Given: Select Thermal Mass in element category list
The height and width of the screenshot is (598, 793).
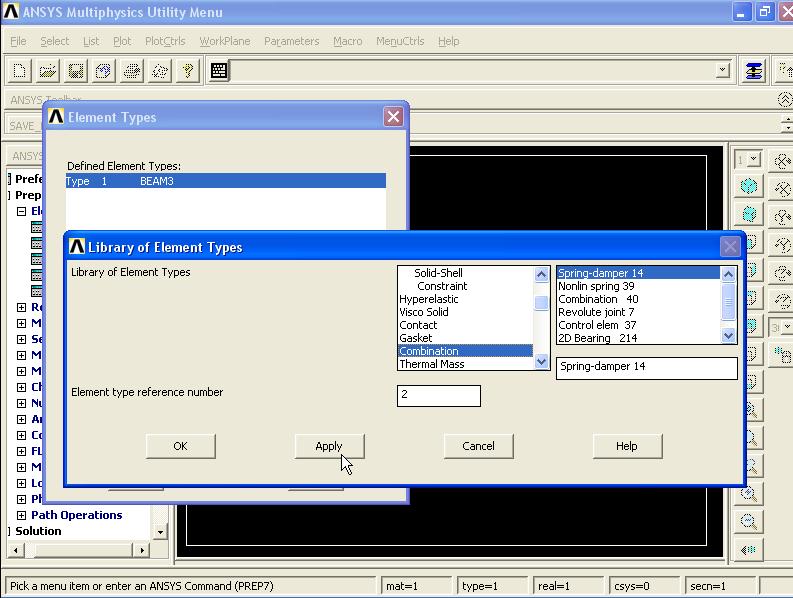Looking at the screenshot, I should 465,364.
